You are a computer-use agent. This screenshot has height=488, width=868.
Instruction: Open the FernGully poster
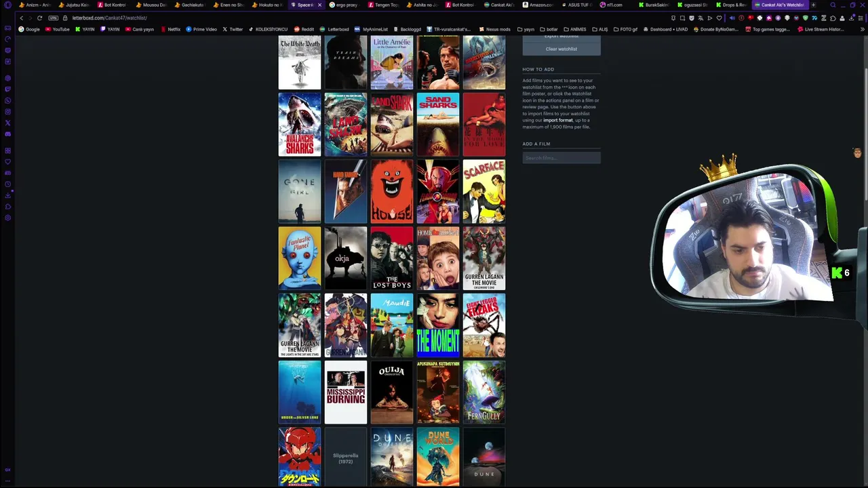[484, 392]
